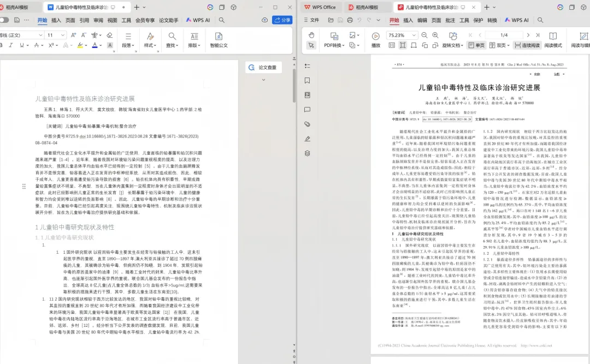The image size is (590, 364).
Task: Zoom out with the minus magnifier
Action: pos(424,35)
